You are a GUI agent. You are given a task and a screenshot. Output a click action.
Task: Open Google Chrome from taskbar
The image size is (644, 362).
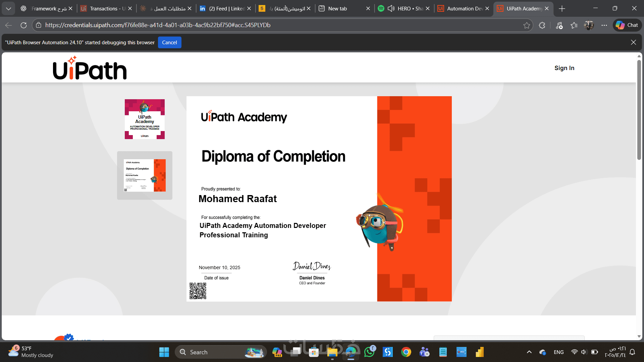[x=406, y=352]
